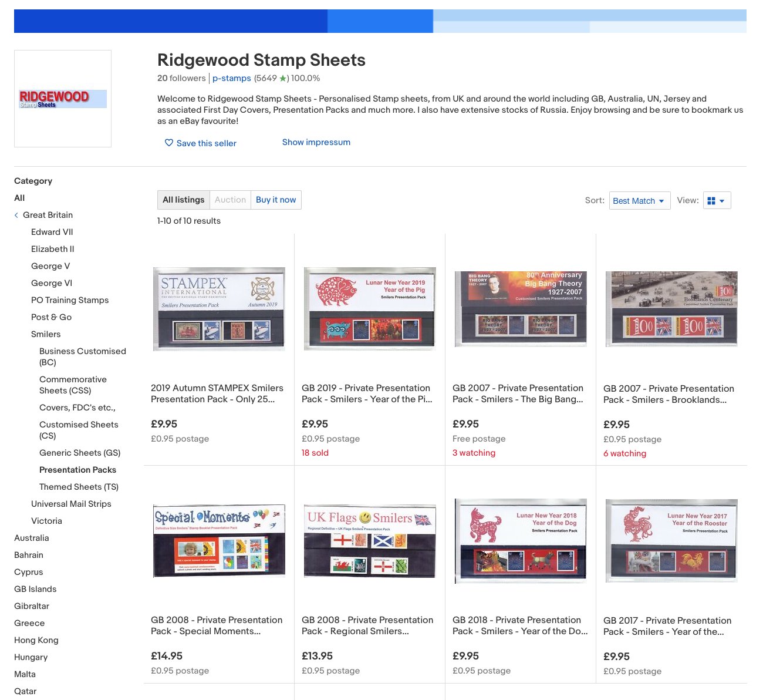
Task: Select the Hong Kong category
Action: (36, 640)
